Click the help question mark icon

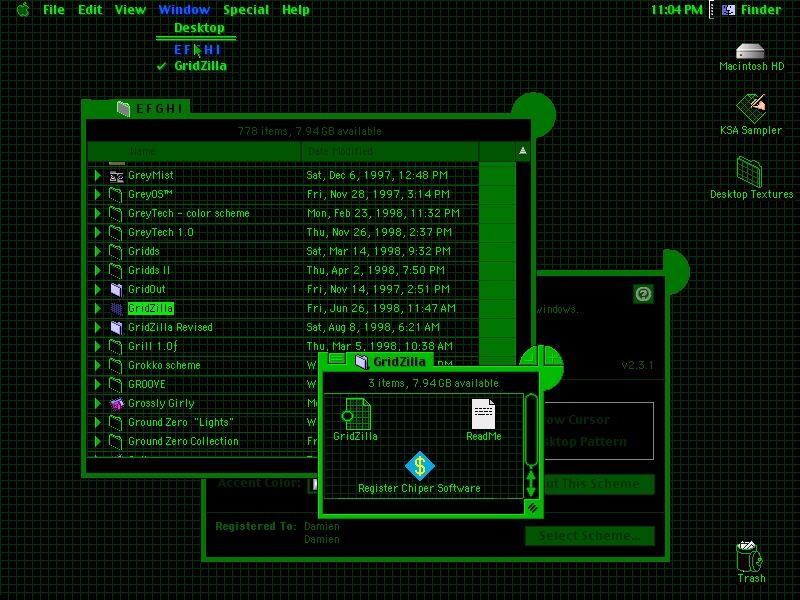643,294
